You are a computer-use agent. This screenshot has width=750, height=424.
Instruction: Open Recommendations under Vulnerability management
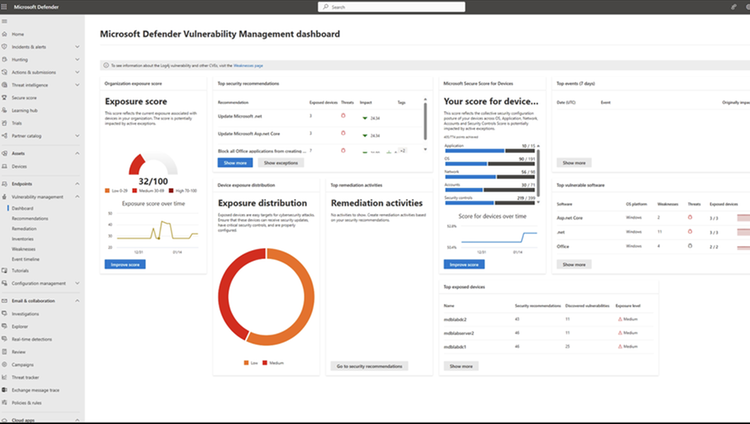point(30,218)
